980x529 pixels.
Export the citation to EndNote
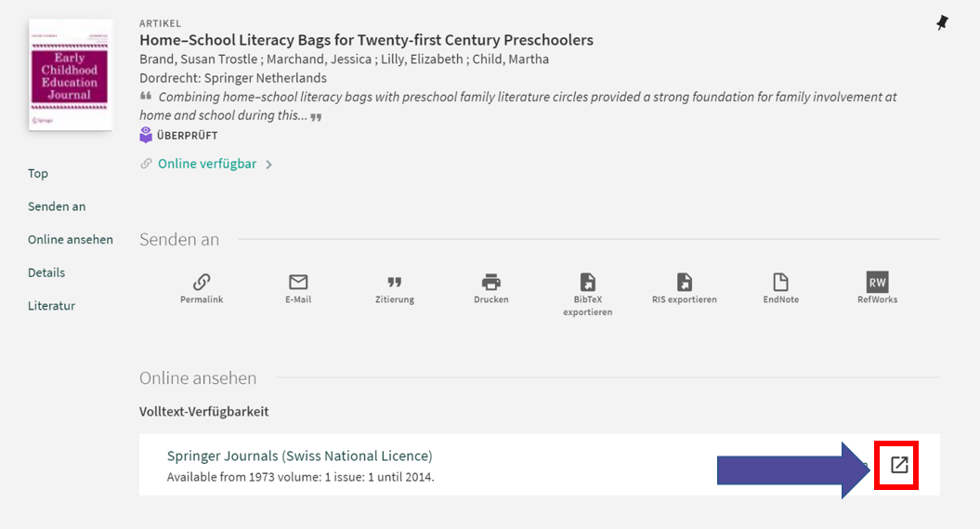(781, 283)
